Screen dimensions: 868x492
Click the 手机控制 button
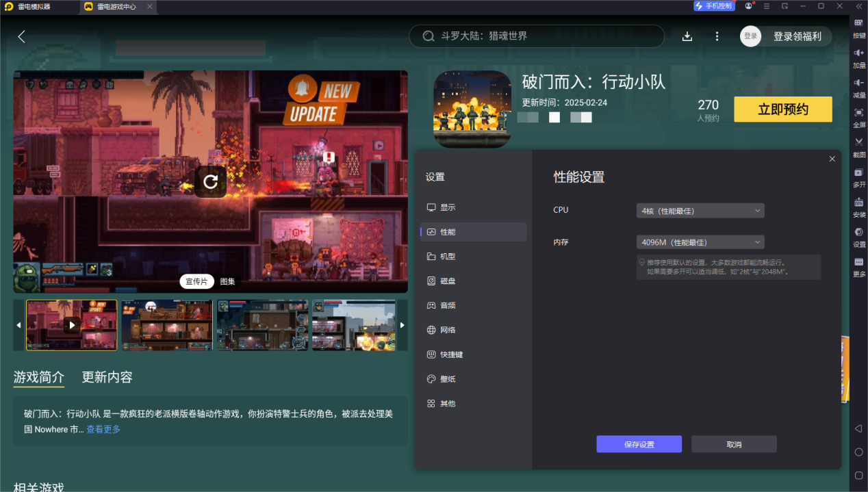pos(714,6)
